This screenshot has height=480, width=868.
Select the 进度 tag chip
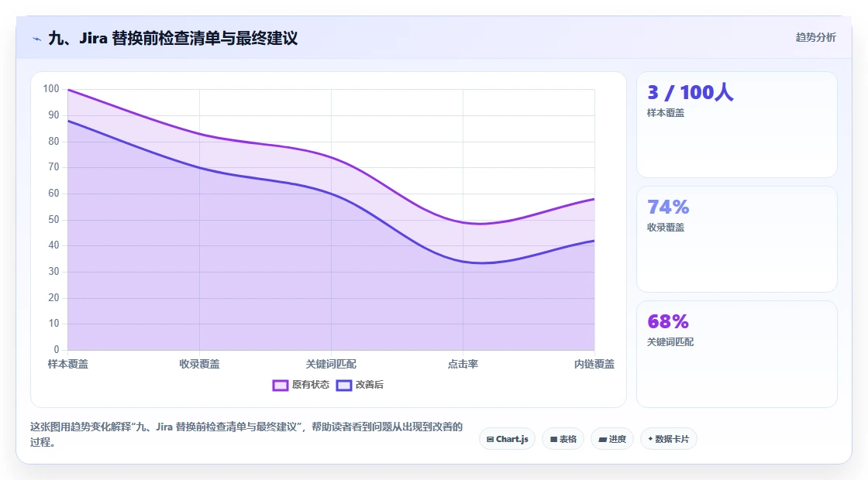[611, 439]
